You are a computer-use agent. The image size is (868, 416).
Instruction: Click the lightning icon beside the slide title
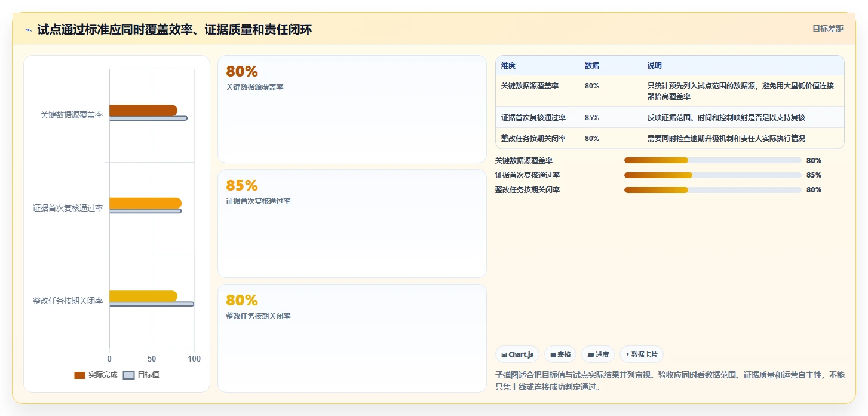coord(28,30)
